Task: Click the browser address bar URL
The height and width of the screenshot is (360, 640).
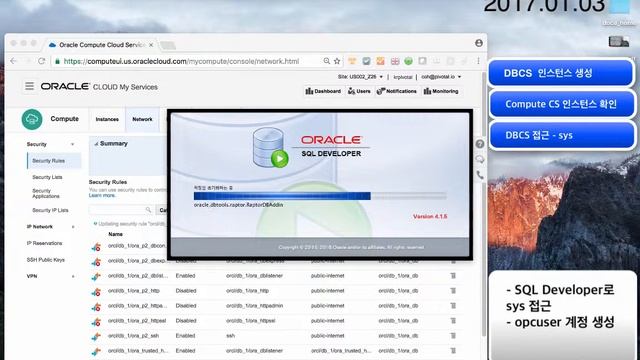Action: click(182, 61)
